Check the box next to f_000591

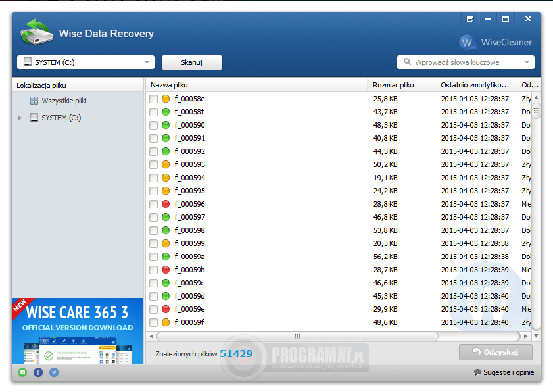(153, 139)
